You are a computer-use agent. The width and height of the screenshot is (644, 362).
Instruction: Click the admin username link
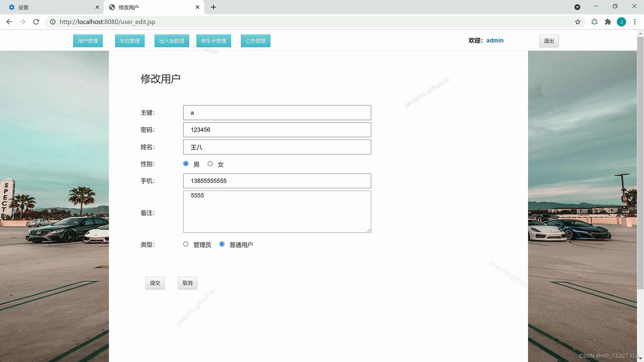click(495, 41)
